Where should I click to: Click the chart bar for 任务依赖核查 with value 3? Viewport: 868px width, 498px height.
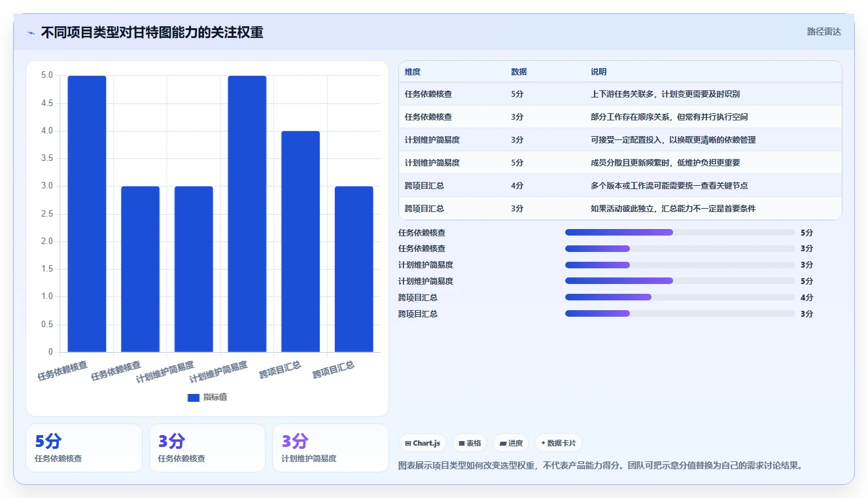point(140,269)
